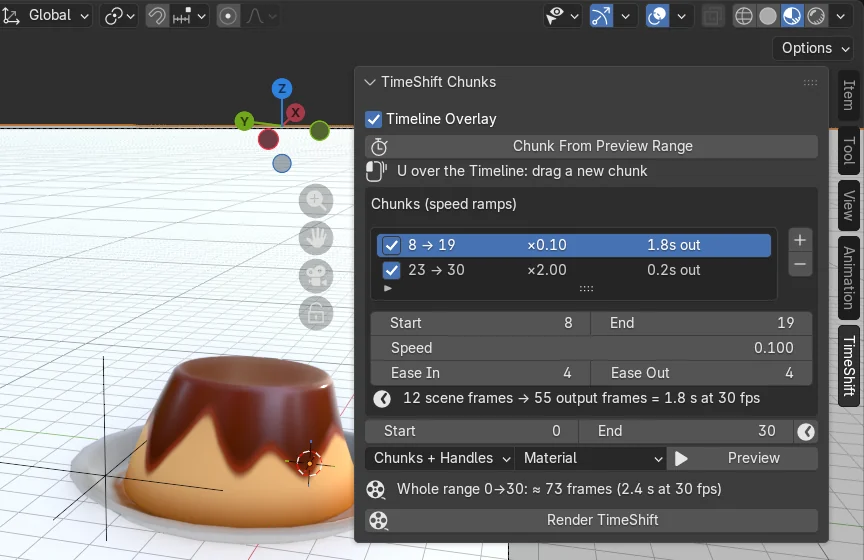Click the Z axis on navigation gizmo
Screen dimensions: 864x560
[282, 88]
